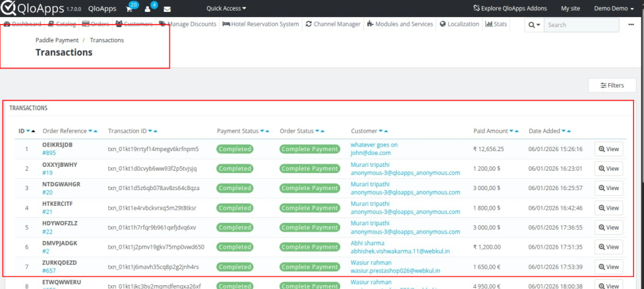The height and width of the screenshot is (289, 644).
Task: Sort Payment Status descending arrow
Action: [x=262, y=131]
